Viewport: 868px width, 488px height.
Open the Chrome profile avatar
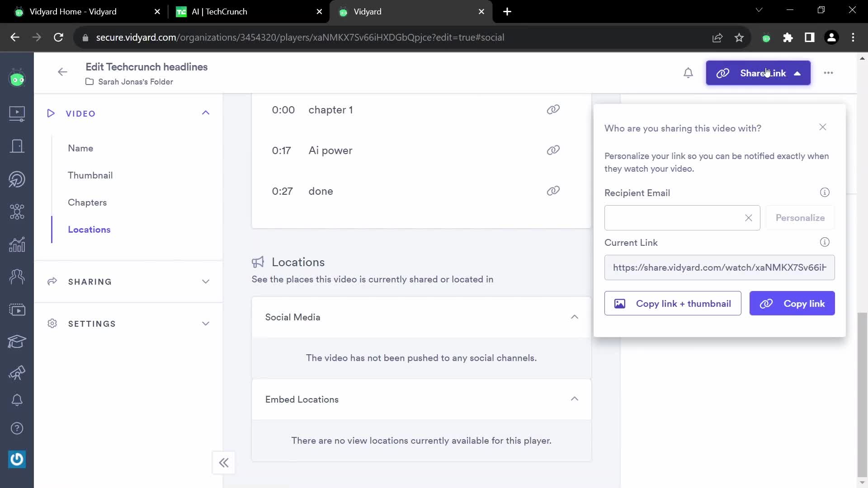pyautogui.click(x=831, y=38)
